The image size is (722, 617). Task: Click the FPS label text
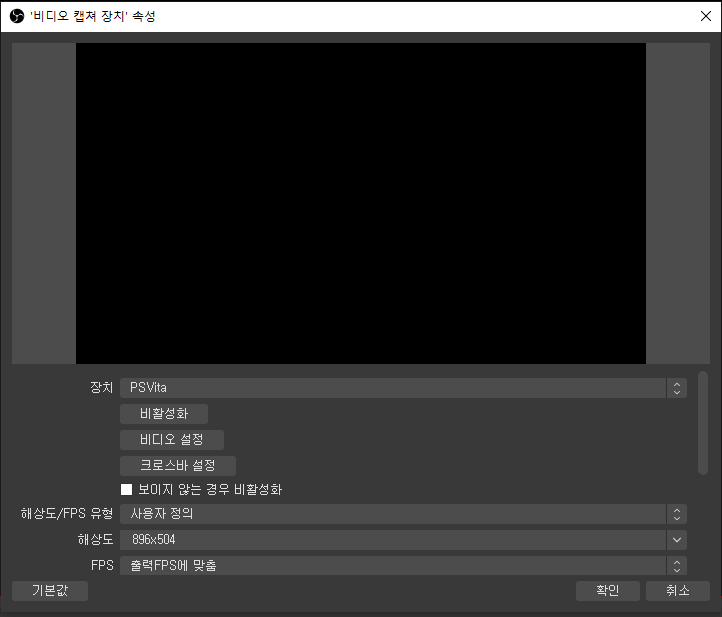[102, 565]
